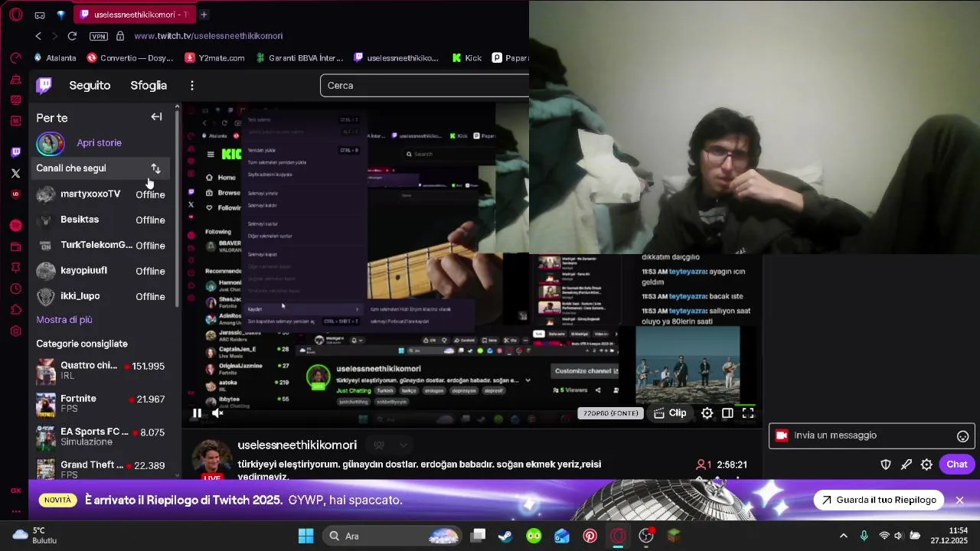Click the Twitch logo home icon
980x551 pixels.
(x=44, y=85)
